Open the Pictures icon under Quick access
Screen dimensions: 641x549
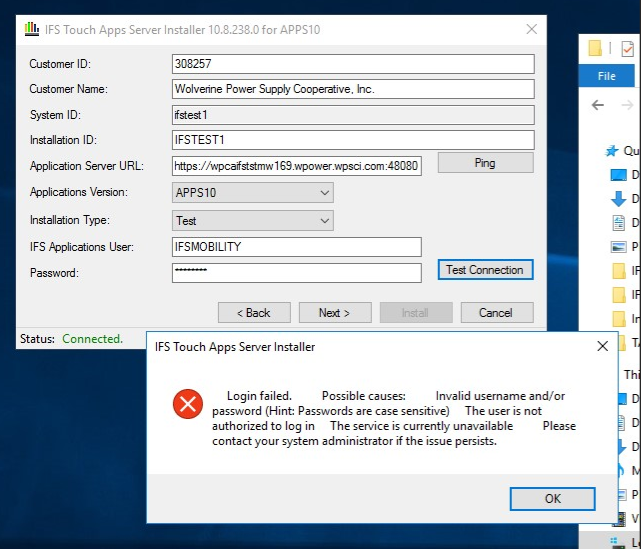(x=619, y=246)
